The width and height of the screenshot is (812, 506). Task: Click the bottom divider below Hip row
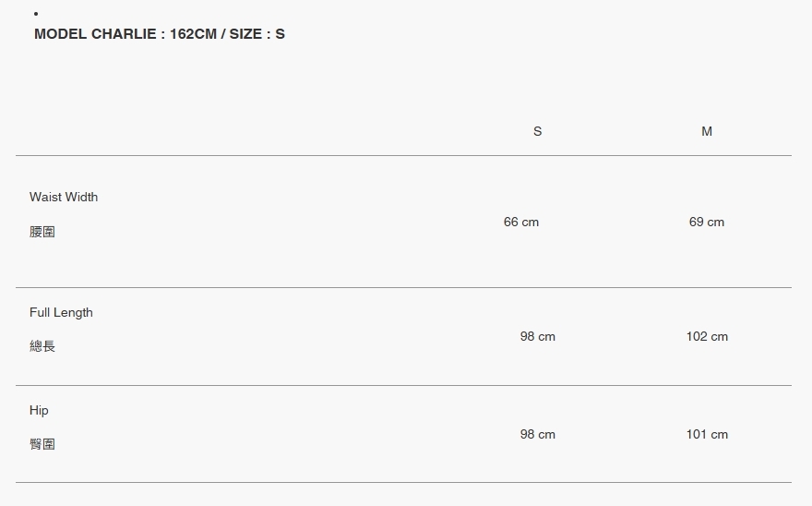click(403, 482)
